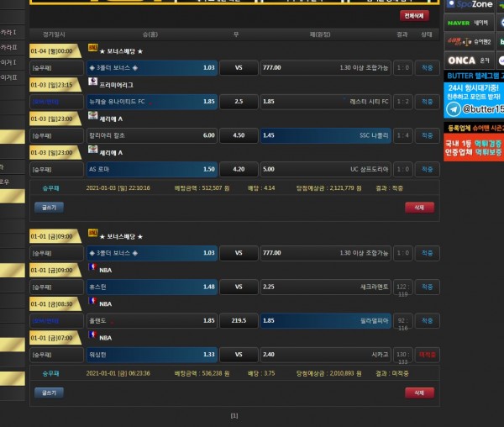Click the 휴스턴 1.48 home odds cell

click(152, 287)
